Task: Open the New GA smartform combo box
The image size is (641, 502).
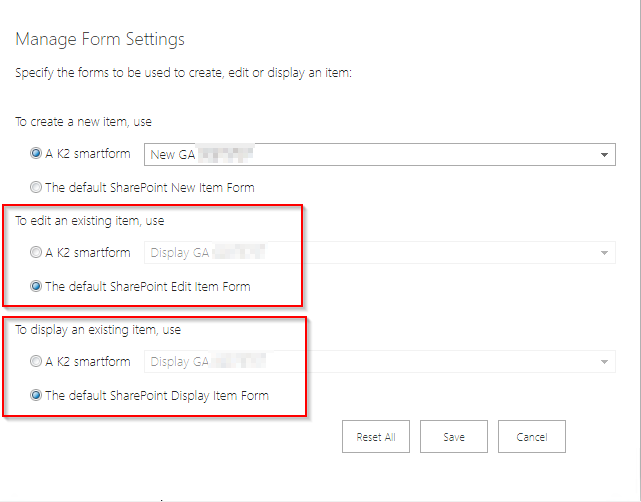Action: pos(380,155)
